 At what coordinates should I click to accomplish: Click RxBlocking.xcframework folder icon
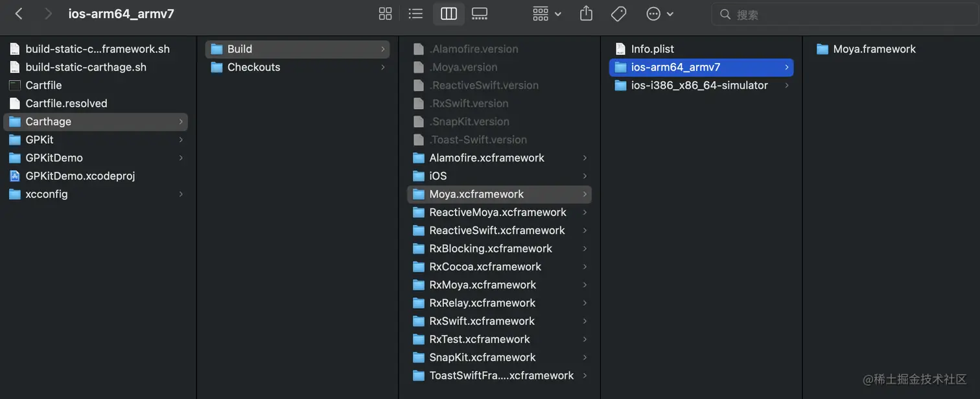(x=419, y=248)
